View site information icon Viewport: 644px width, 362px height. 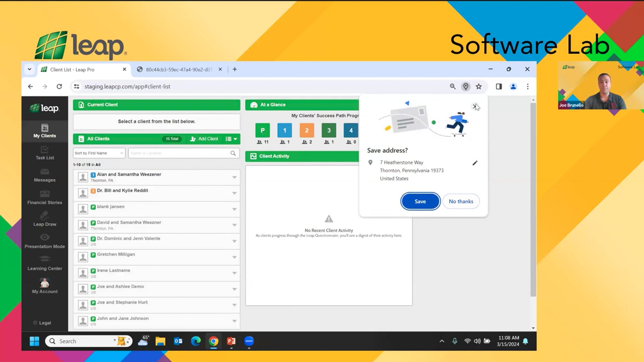tap(76, 86)
